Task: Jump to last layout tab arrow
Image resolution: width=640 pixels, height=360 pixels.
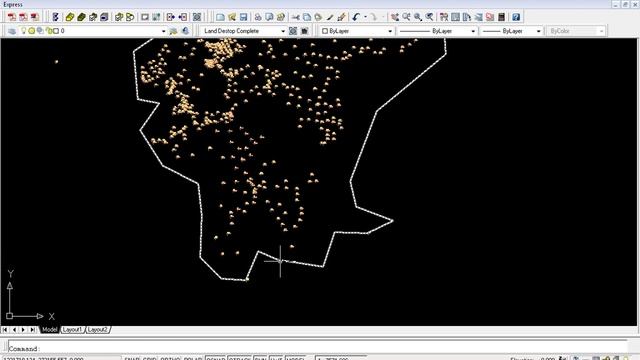Action: click(x=32, y=329)
